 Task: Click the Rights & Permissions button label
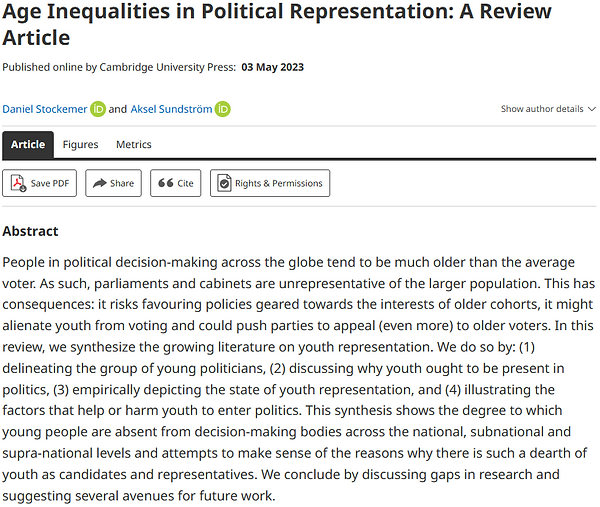[x=279, y=183]
